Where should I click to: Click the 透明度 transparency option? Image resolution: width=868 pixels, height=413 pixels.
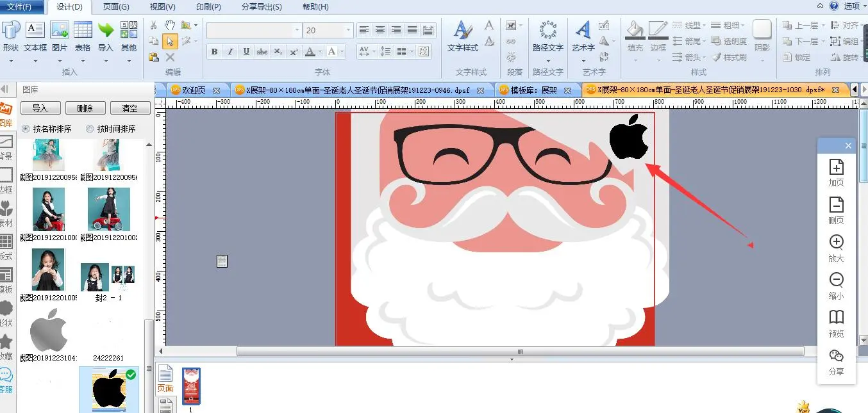point(730,41)
